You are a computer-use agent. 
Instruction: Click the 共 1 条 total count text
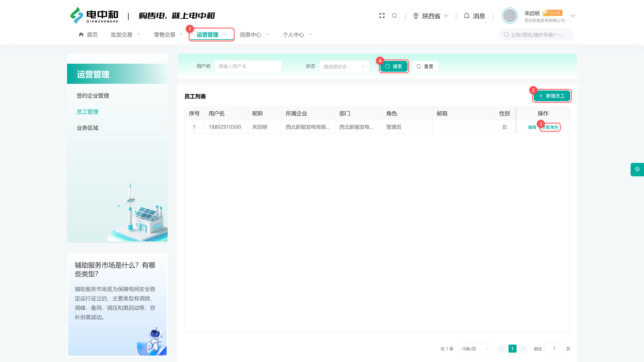(x=447, y=349)
